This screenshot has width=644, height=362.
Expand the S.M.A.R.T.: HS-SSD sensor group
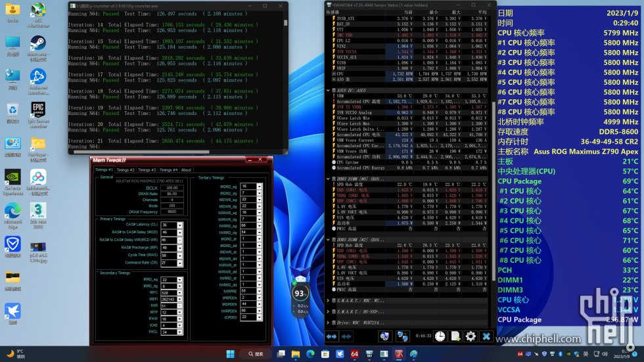[328, 311]
